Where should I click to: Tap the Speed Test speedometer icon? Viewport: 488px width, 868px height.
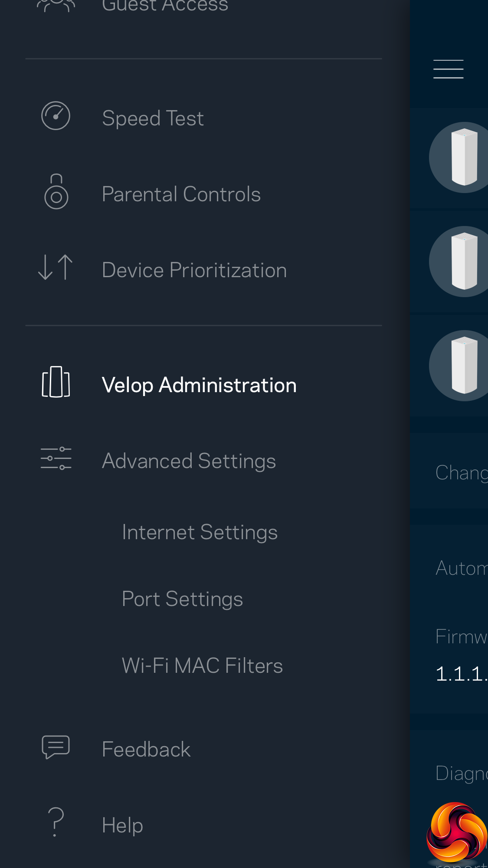[56, 116]
